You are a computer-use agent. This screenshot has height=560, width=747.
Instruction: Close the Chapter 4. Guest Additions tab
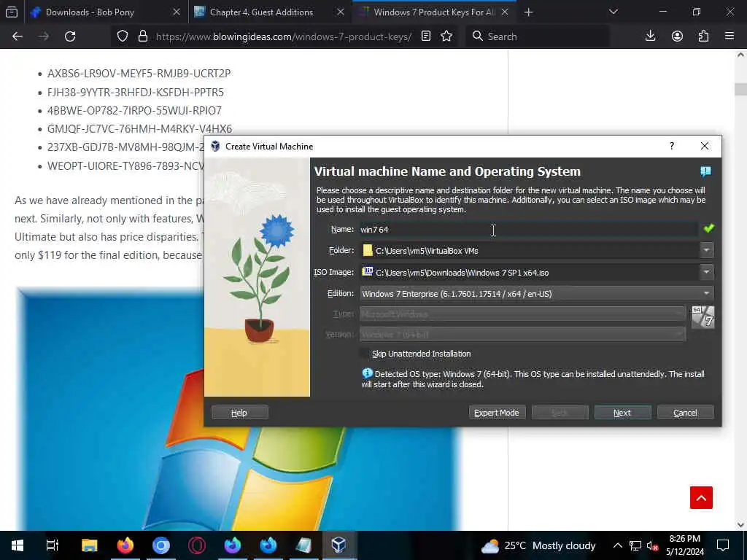click(x=340, y=12)
